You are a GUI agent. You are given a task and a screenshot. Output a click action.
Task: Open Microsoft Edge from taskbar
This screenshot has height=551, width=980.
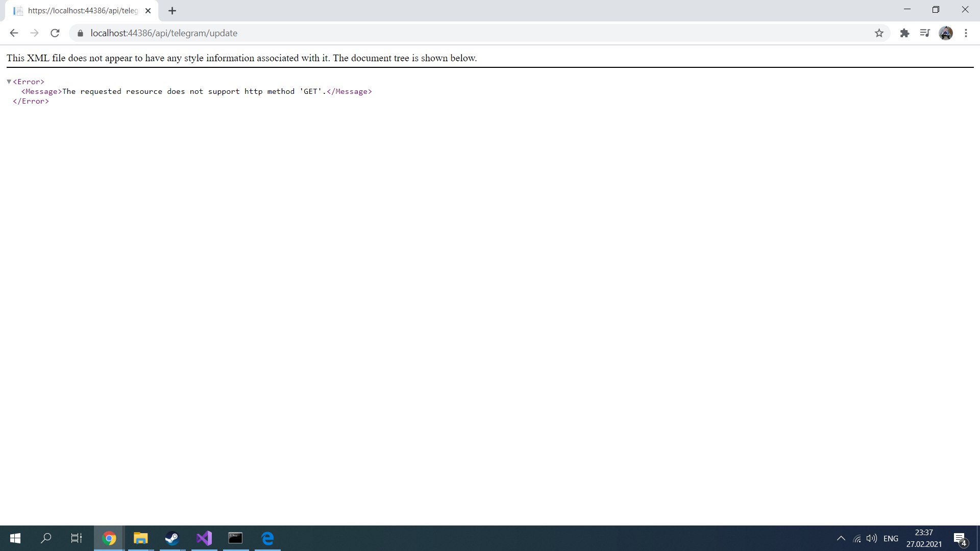click(x=267, y=538)
